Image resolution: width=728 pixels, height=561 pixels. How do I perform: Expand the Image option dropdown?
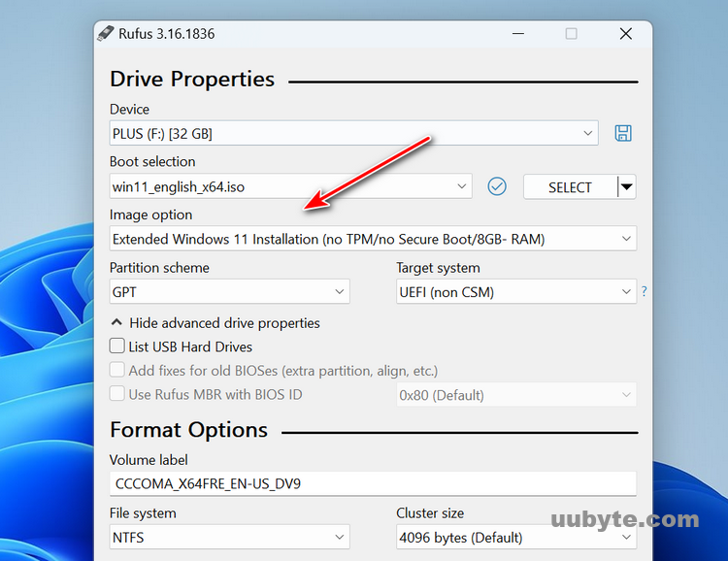373,239
